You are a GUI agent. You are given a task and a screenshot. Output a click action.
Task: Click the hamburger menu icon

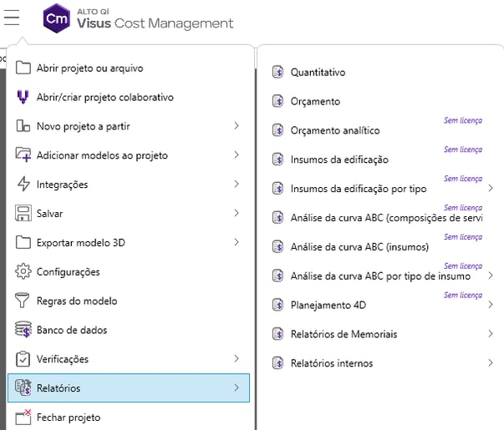click(12, 18)
